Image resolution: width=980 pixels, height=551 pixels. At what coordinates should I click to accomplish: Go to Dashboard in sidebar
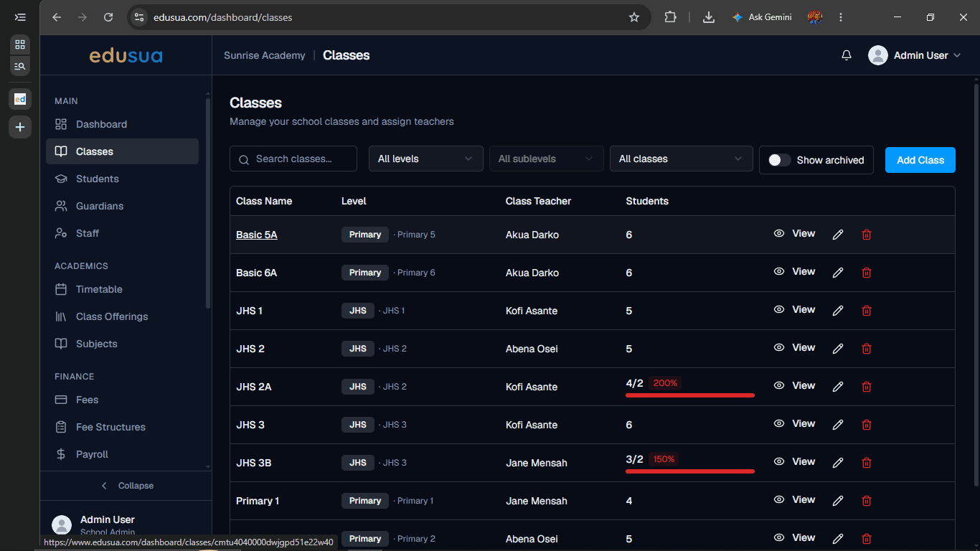pos(122,124)
